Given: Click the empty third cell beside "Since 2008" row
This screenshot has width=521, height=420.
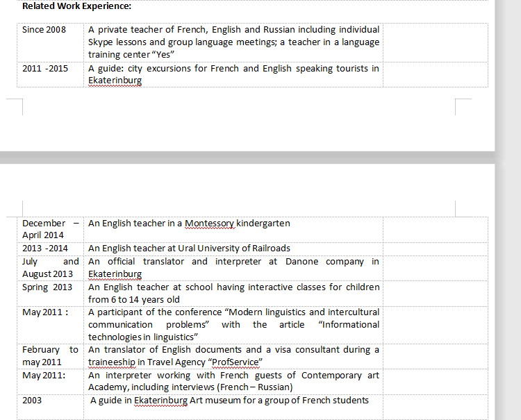Looking at the screenshot, I should click(435, 42).
